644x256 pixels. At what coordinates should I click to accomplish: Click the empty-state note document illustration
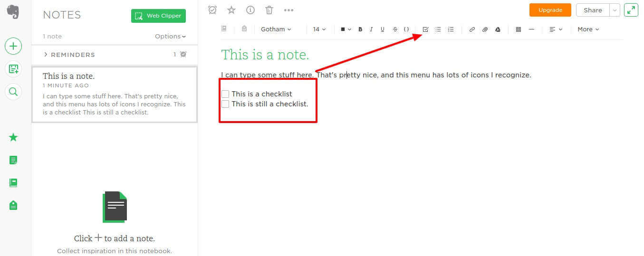pos(115,207)
